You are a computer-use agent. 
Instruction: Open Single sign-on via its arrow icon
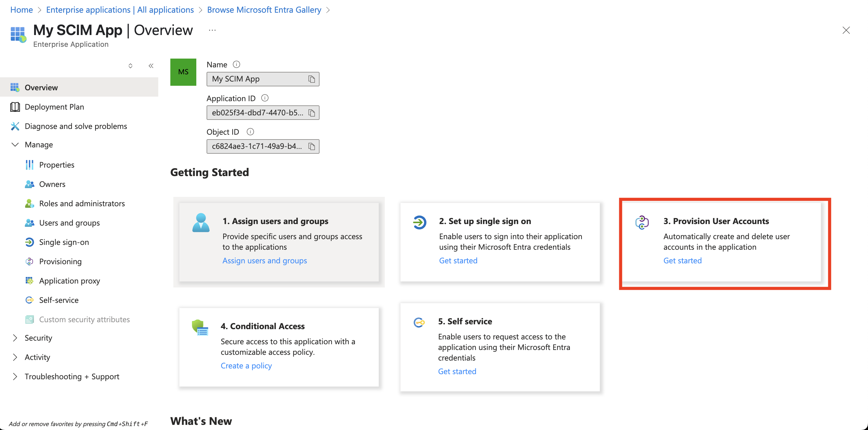pos(29,242)
